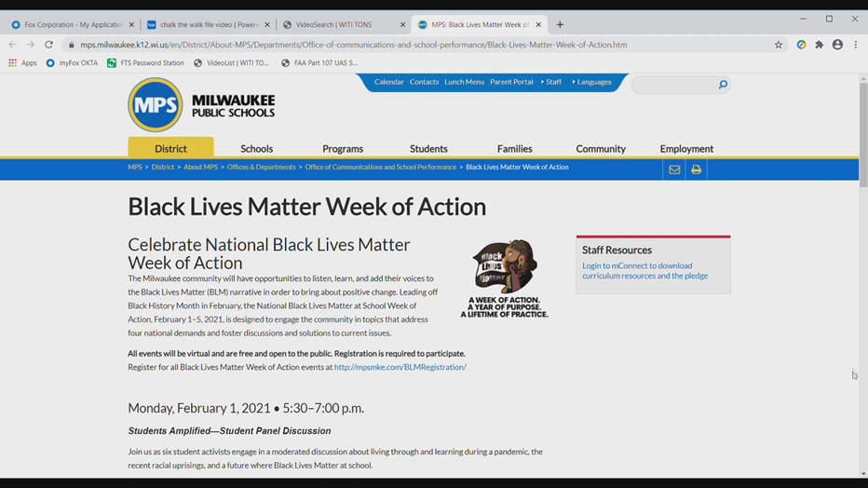
Task: Open the Contacts link
Action: click(x=424, y=82)
